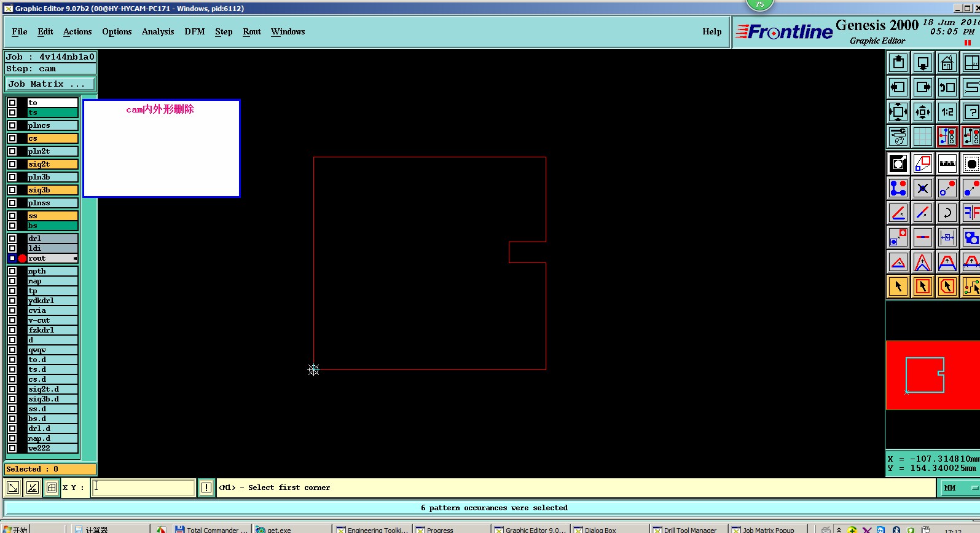Toggle display checkbox for layer 'npth'
The width and height of the screenshot is (980, 533).
click(12, 271)
